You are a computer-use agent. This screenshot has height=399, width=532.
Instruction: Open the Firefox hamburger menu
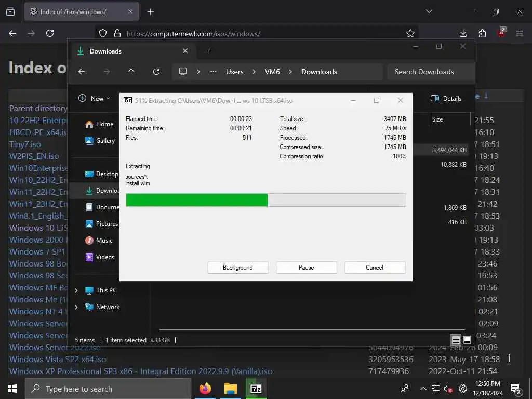[520, 33]
